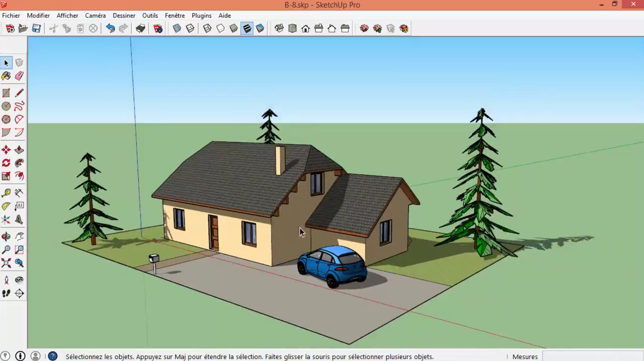Choose the Move tool
This screenshot has height=361, width=644.
pyautogui.click(x=6, y=150)
